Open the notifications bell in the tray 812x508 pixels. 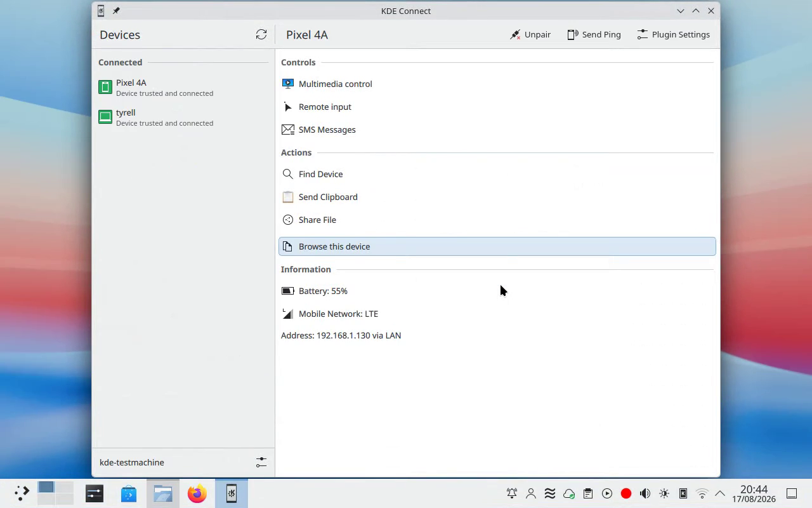click(512, 493)
